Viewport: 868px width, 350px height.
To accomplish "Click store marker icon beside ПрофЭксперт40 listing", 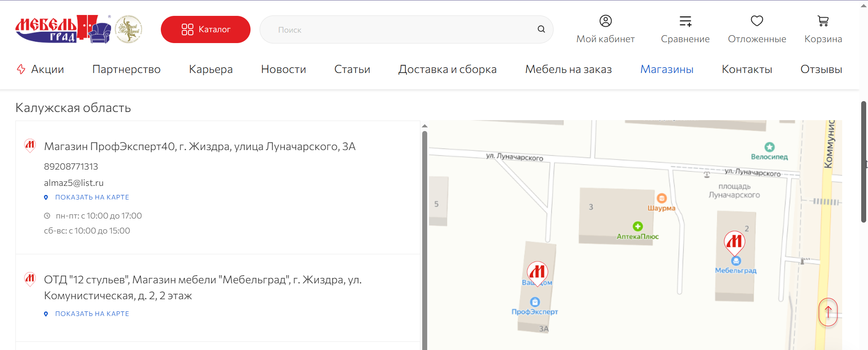I will coord(30,146).
